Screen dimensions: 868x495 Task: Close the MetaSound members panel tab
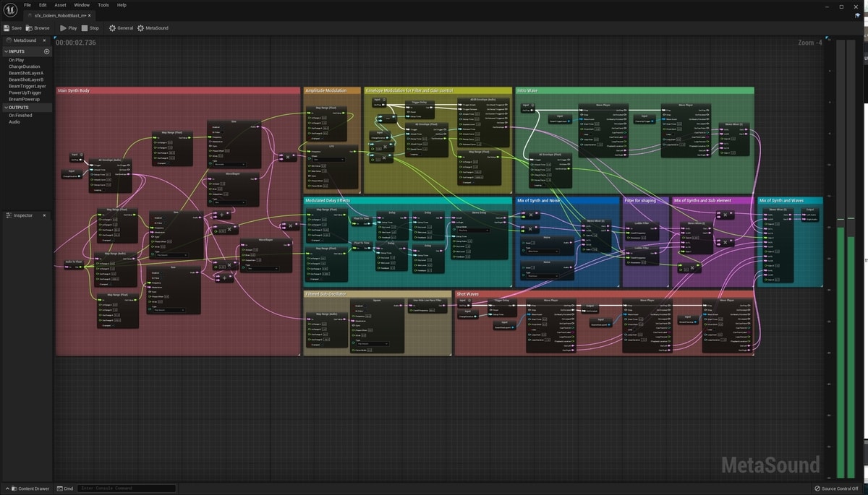pyautogui.click(x=44, y=40)
